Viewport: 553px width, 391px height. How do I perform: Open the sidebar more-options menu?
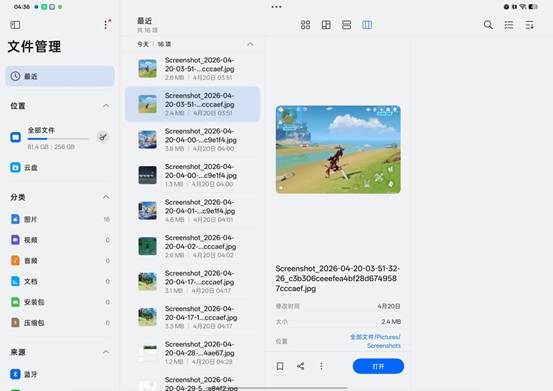click(107, 24)
